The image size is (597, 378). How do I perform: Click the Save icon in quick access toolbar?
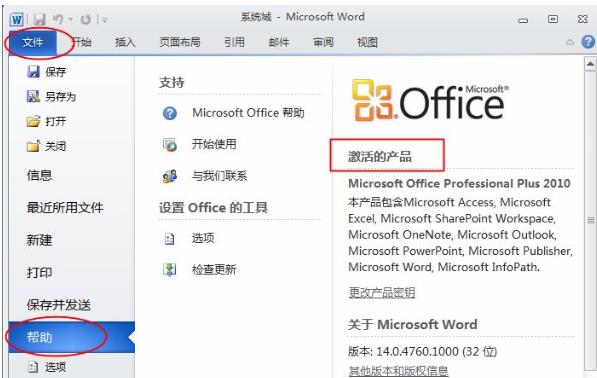pos(39,19)
